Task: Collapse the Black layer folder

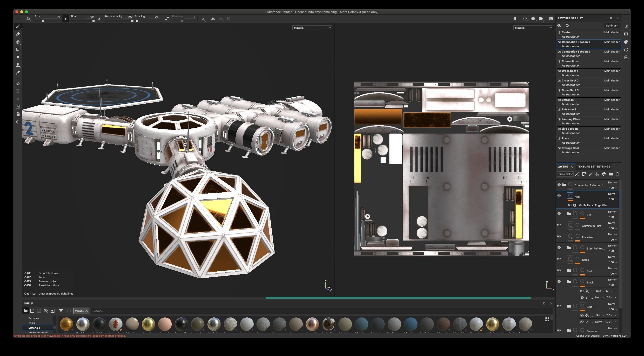Action: (569, 282)
